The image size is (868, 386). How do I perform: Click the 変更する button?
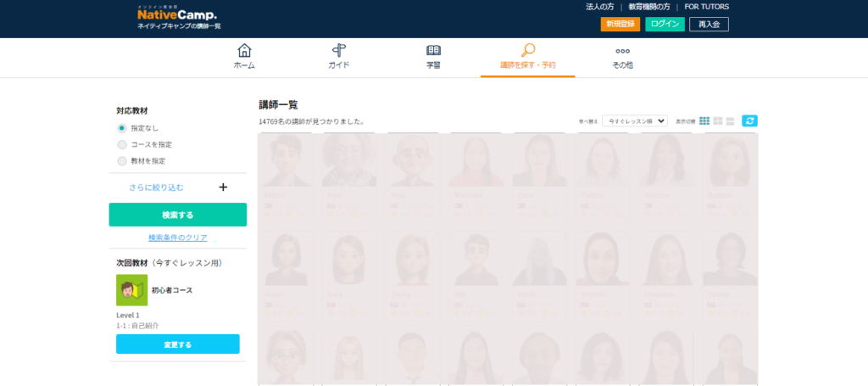(178, 344)
